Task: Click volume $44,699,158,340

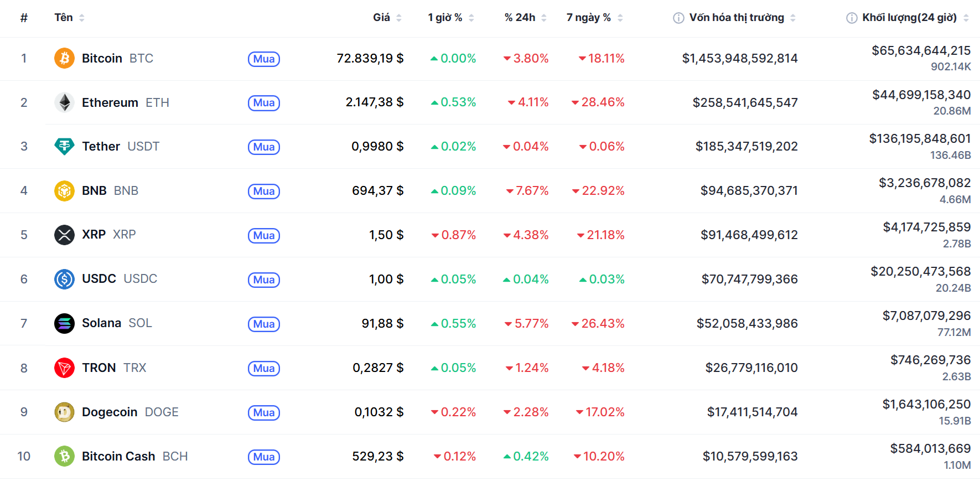Action: click(921, 95)
